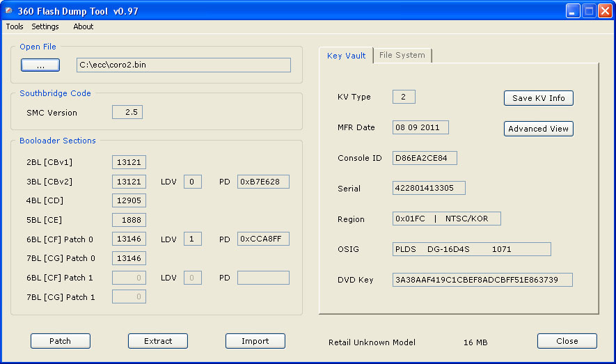
Task: Click the DVD Key field
Action: (482, 280)
